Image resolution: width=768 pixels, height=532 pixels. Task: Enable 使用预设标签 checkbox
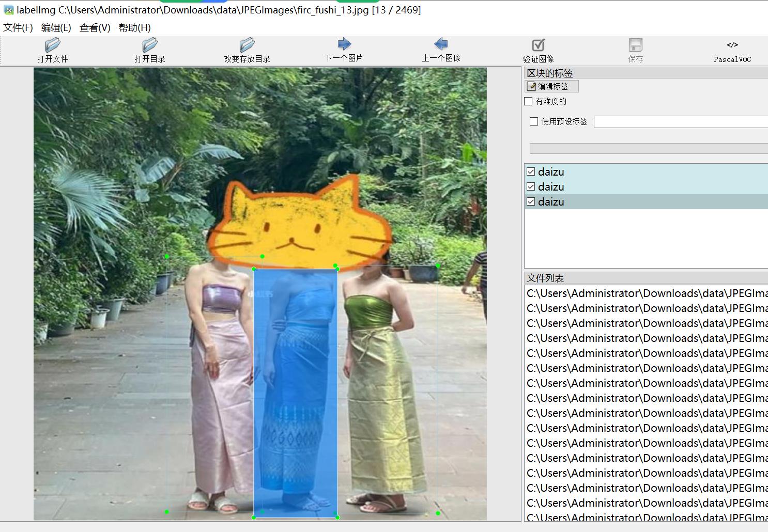coord(534,121)
